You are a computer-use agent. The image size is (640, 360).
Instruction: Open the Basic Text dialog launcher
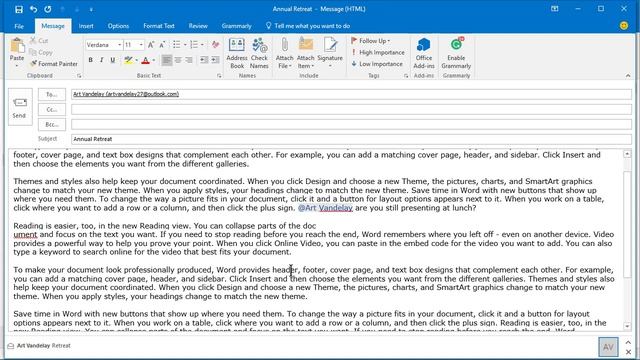[x=219, y=76]
